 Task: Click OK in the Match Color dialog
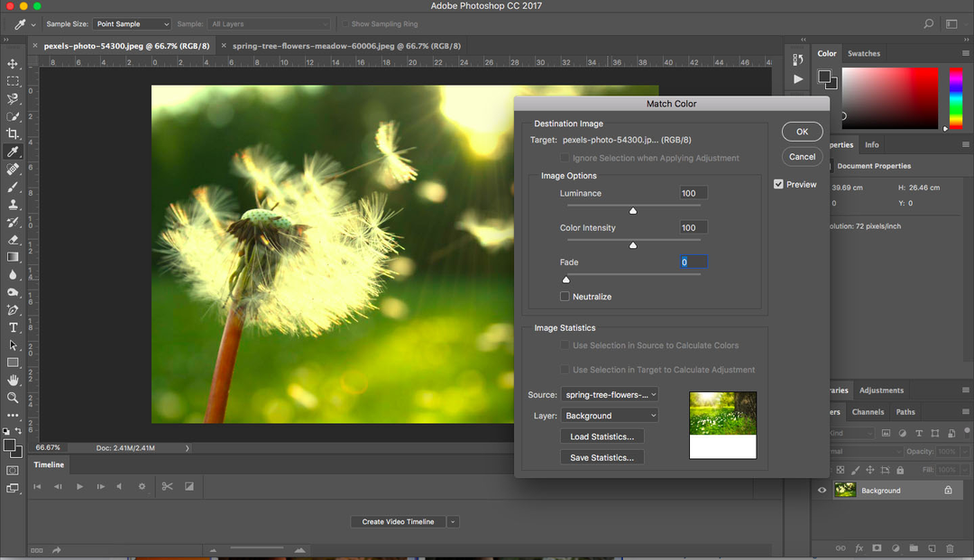(802, 132)
